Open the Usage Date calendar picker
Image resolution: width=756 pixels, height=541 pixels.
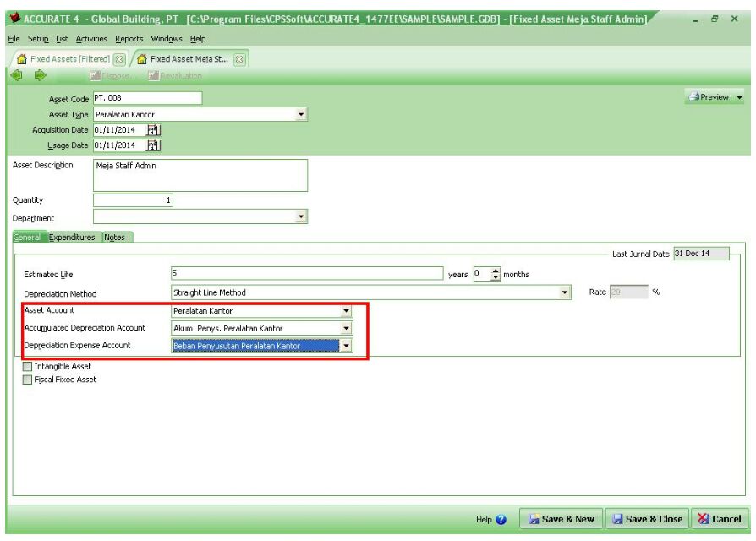pyautogui.click(x=153, y=145)
